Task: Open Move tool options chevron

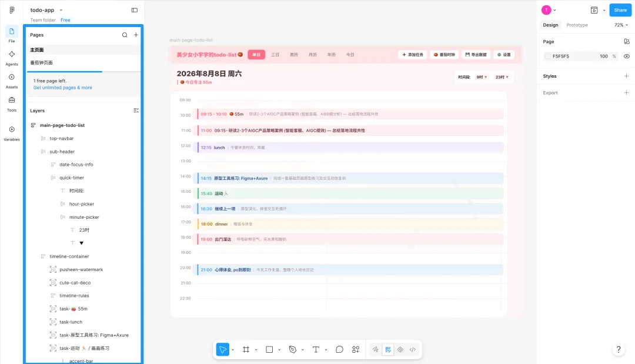Action: (233, 350)
